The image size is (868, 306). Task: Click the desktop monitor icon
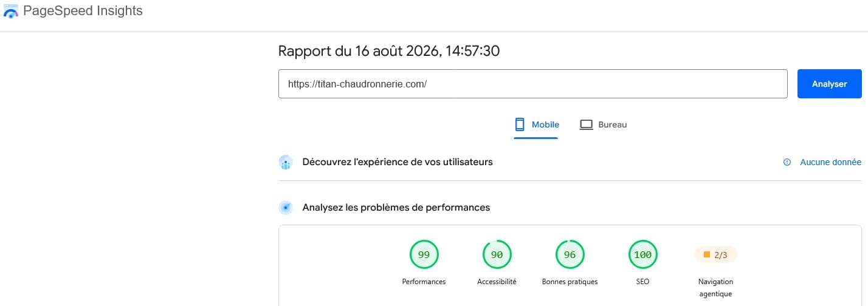click(586, 124)
